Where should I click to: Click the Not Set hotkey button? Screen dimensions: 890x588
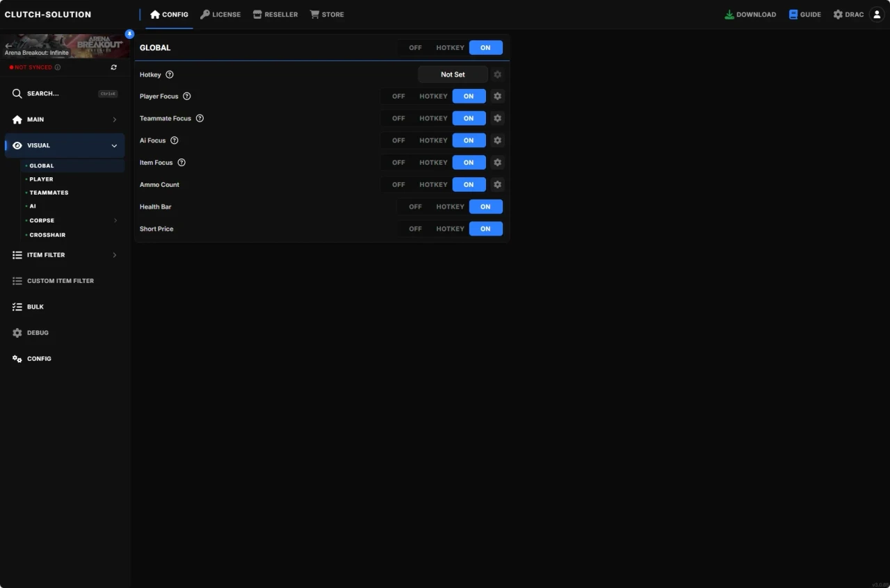[453, 74]
